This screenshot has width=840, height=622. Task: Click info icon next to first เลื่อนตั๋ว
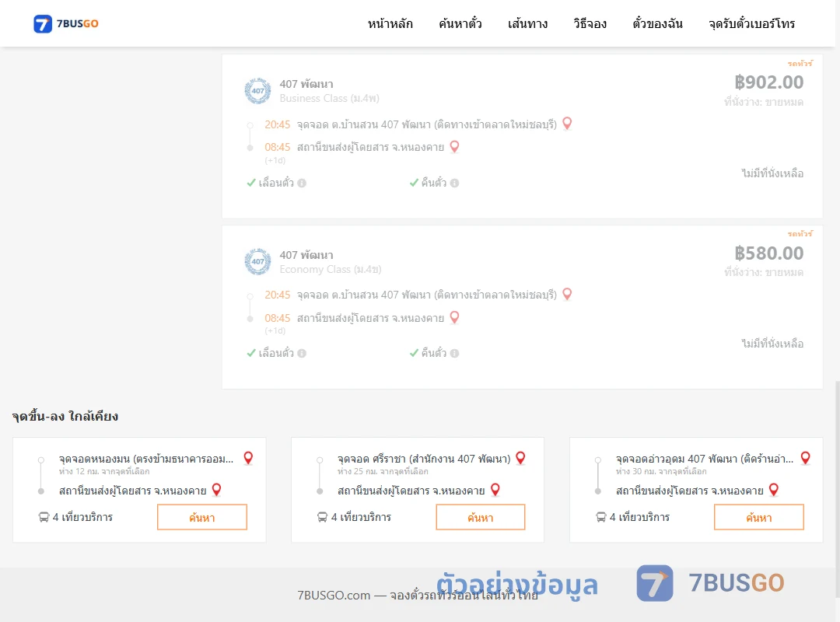(302, 183)
